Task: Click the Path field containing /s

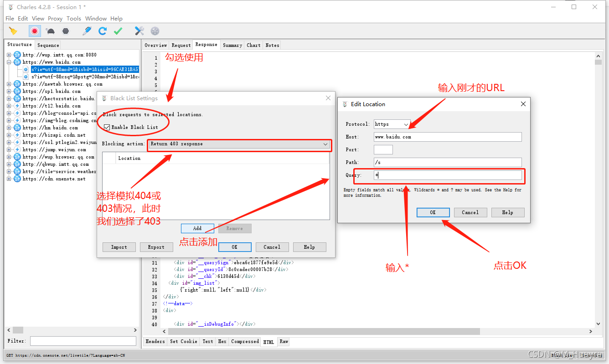Action: [448, 162]
